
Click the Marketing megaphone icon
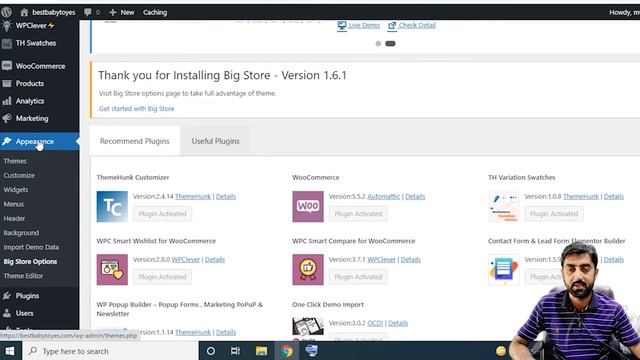[x=7, y=118]
